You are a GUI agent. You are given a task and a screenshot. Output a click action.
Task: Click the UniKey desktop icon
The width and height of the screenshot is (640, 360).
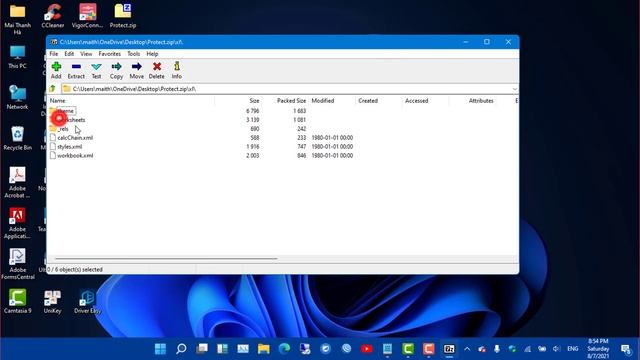click(52, 302)
